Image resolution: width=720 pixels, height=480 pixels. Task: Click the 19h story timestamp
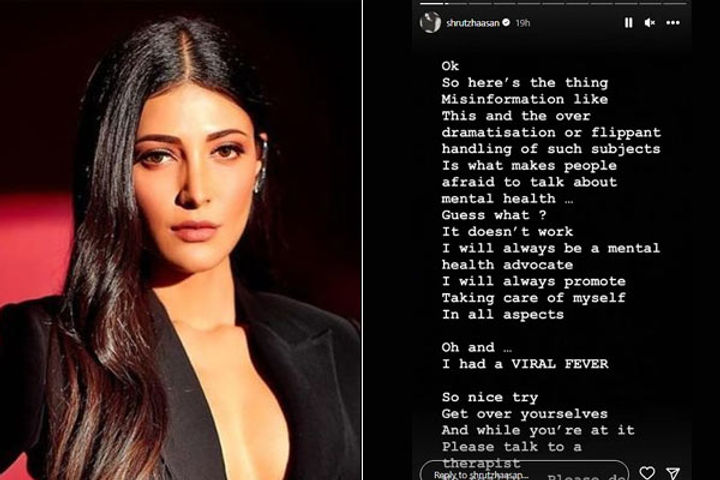click(x=523, y=23)
